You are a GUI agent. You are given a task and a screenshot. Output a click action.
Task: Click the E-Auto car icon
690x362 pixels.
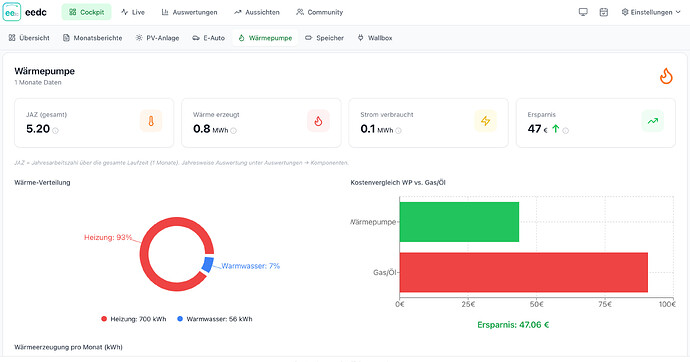(196, 38)
